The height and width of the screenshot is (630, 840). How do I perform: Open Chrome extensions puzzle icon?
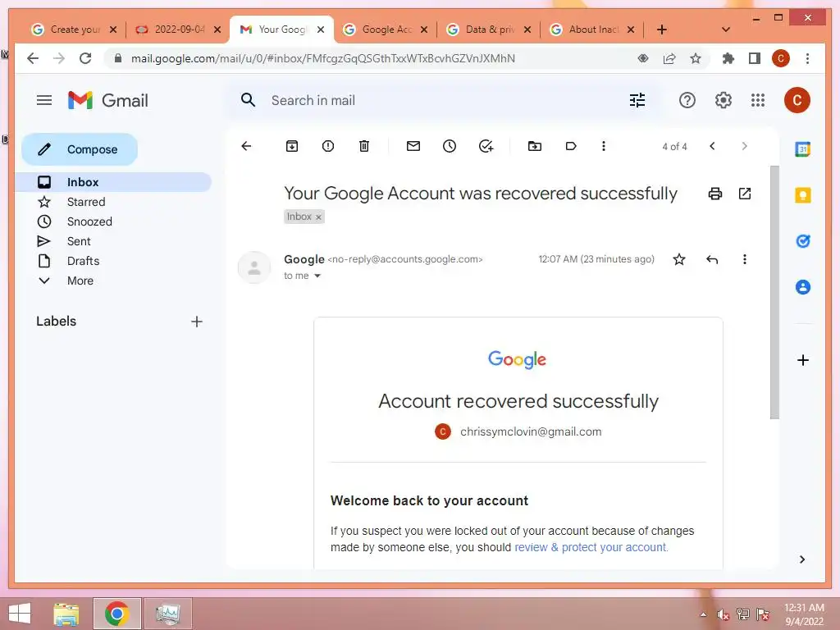[x=728, y=58]
